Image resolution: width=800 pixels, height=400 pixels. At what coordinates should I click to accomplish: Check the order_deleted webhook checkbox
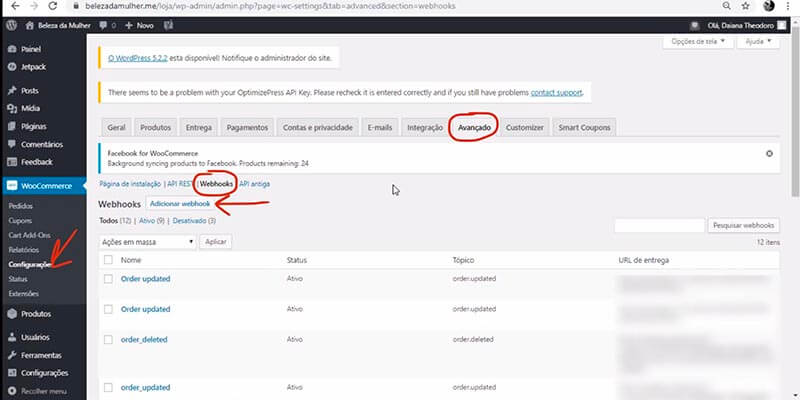(x=108, y=340)
